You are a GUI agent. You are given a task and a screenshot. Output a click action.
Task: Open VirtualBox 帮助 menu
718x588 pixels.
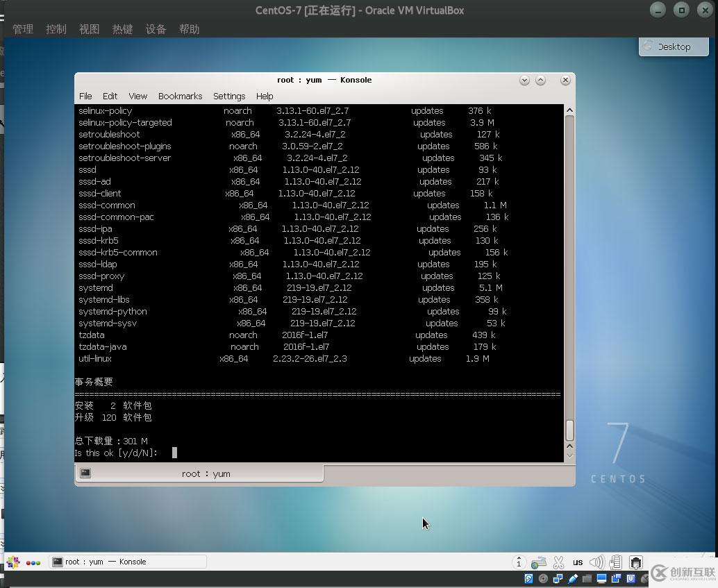pos(189,29)
